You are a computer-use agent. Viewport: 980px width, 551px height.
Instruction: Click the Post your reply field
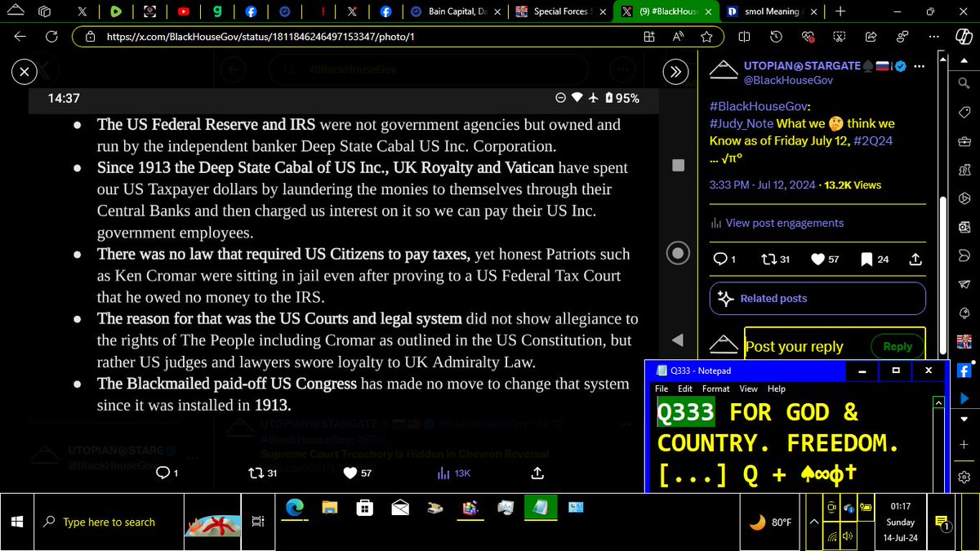coord(804,346)
